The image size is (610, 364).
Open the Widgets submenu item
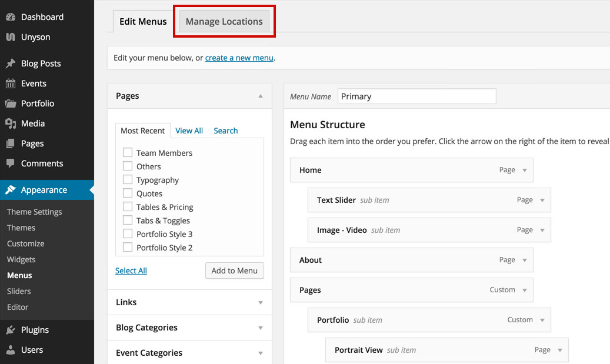click(21, 259)
